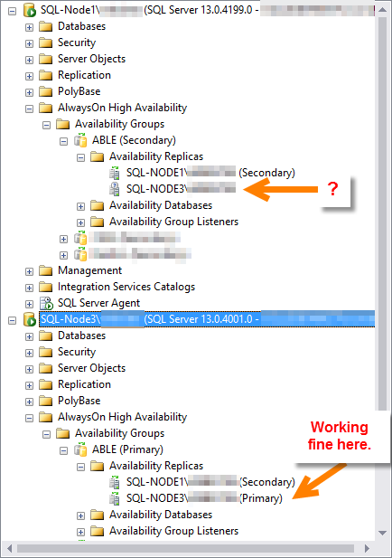This screenshot has height=558, width=392.
Task: Select Availability Groups label under SQL-Node1
Action: [120, 124]
